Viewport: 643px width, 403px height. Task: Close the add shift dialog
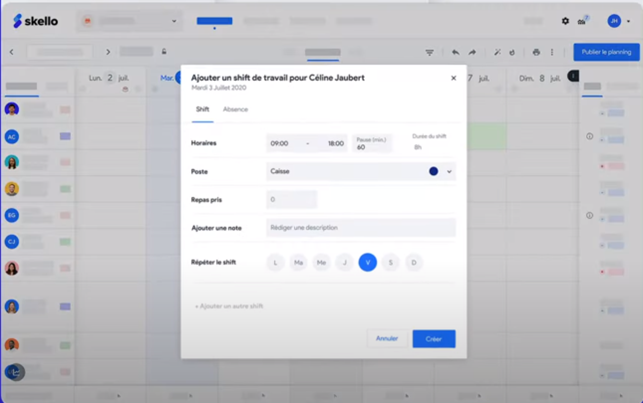[453, 78]
